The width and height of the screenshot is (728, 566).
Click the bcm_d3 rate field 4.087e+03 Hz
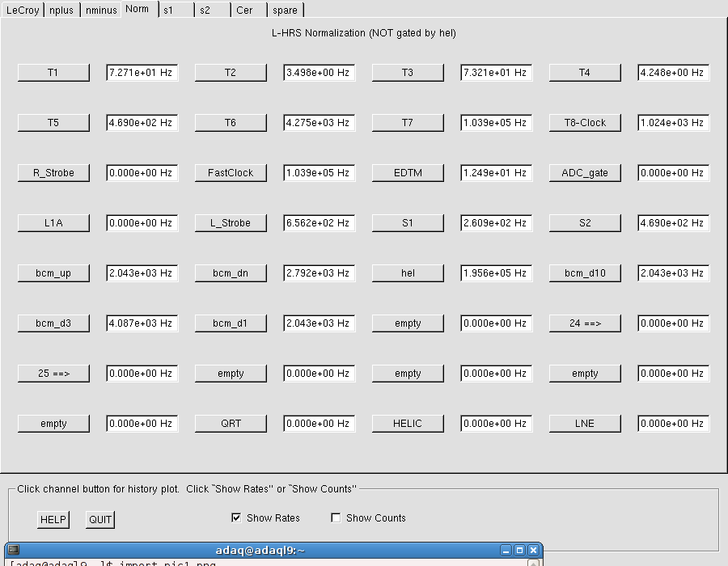click(x=142, y=323)
